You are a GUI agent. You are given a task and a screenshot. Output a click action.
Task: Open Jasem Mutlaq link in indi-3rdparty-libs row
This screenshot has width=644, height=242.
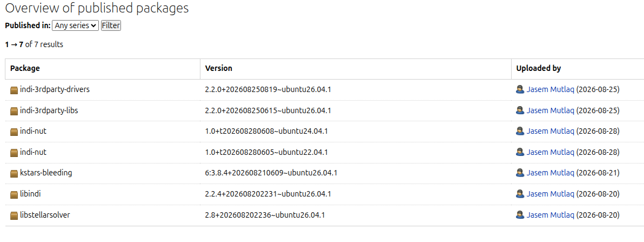[x=551, y=110]
